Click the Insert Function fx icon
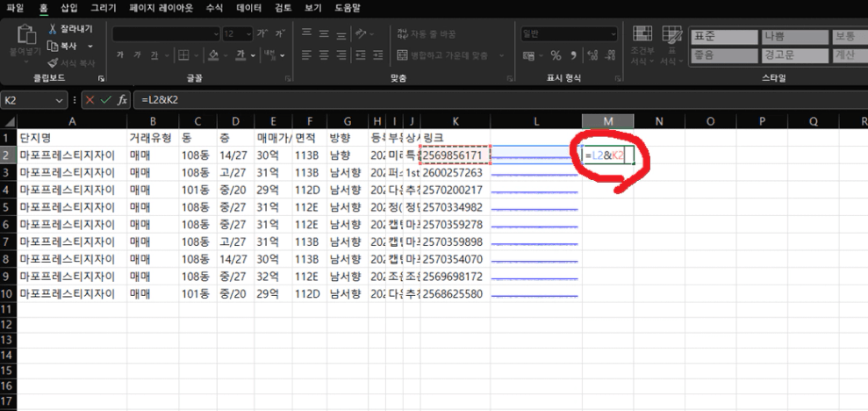 [122, 99]
